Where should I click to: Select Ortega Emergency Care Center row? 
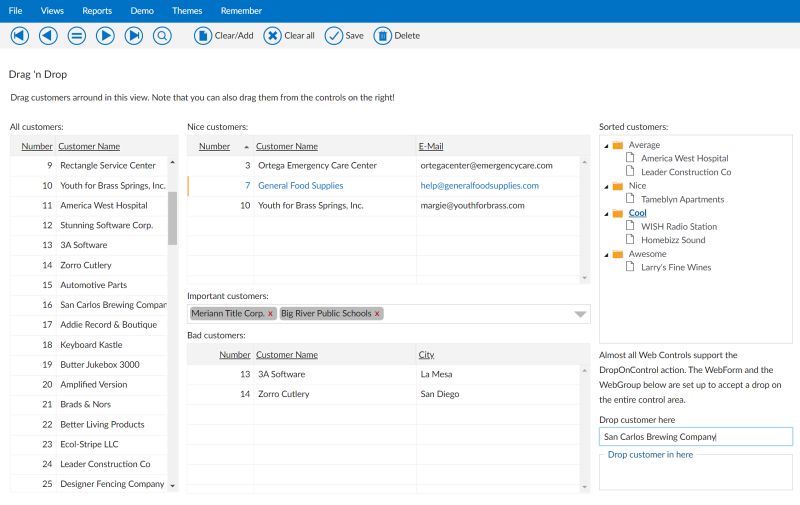(384, 166)
